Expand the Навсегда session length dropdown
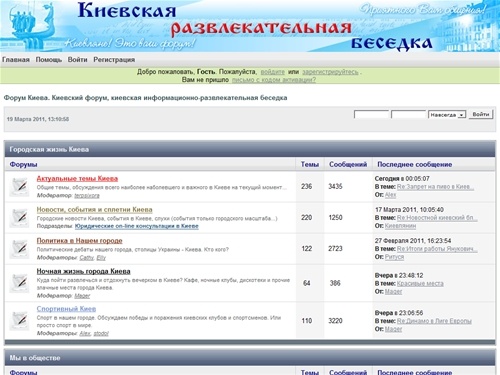The width and height of the screenshot is (500, 375). (447, 115)
